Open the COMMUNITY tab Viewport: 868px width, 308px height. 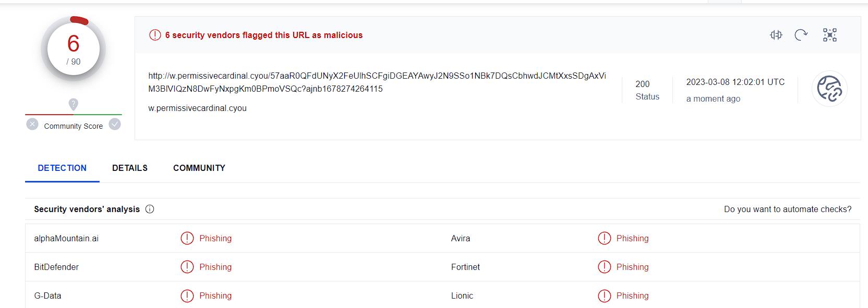(199, 168)
